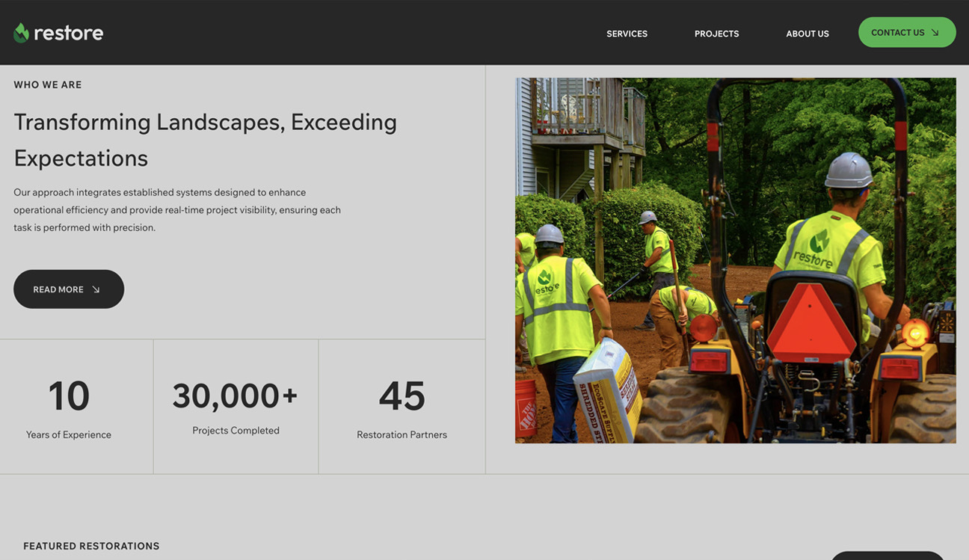Screen dimensions: 969x560
Task: Click the 'FEATURED RESTORATIONS' heading
Action: 91,546
